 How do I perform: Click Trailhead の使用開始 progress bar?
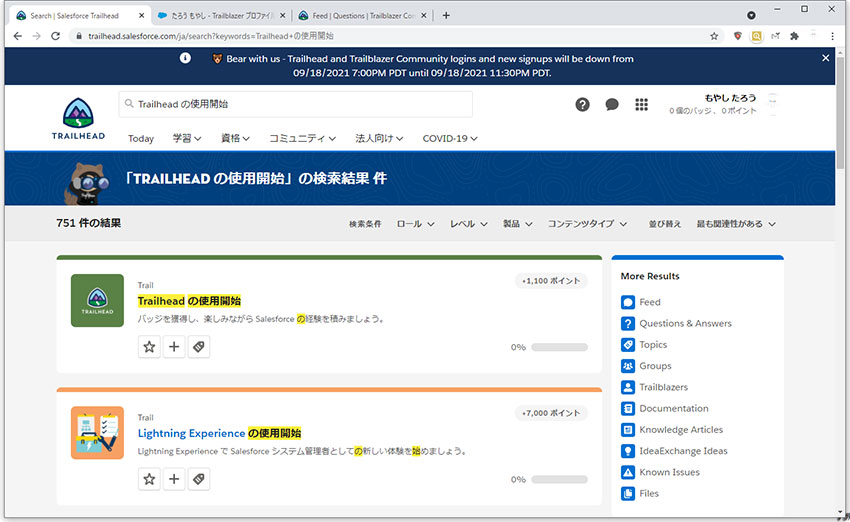[559, 347]
